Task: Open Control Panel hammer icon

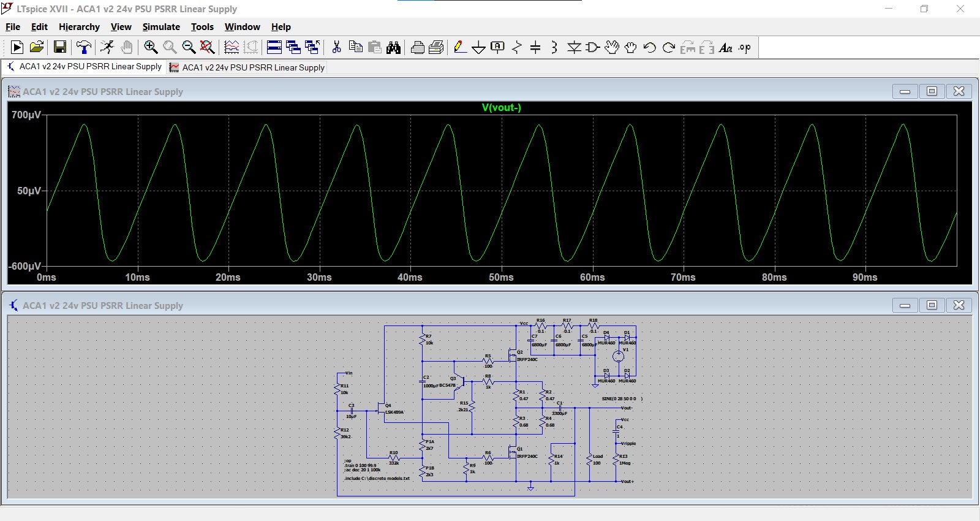Action: click(x=84, y=47)
